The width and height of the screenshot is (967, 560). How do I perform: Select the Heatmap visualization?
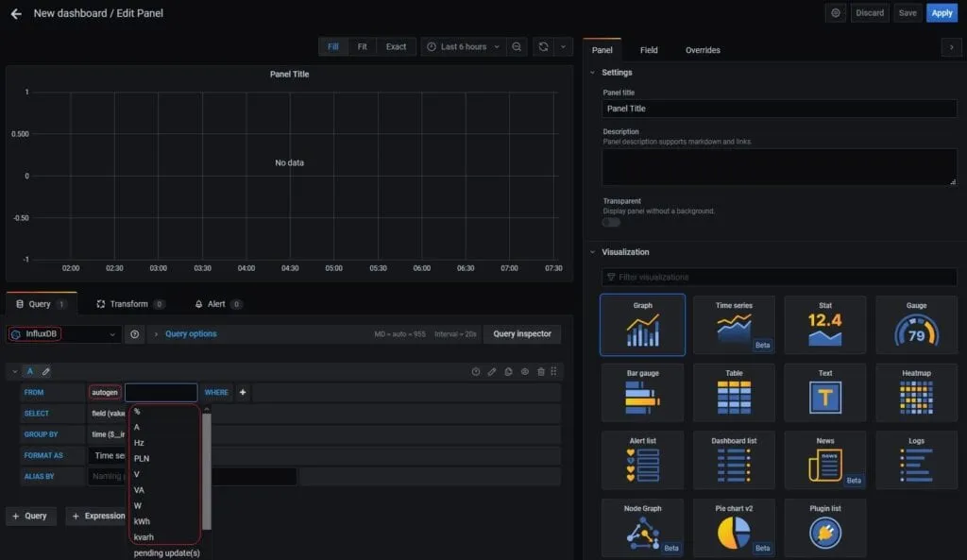coord(916,393)
